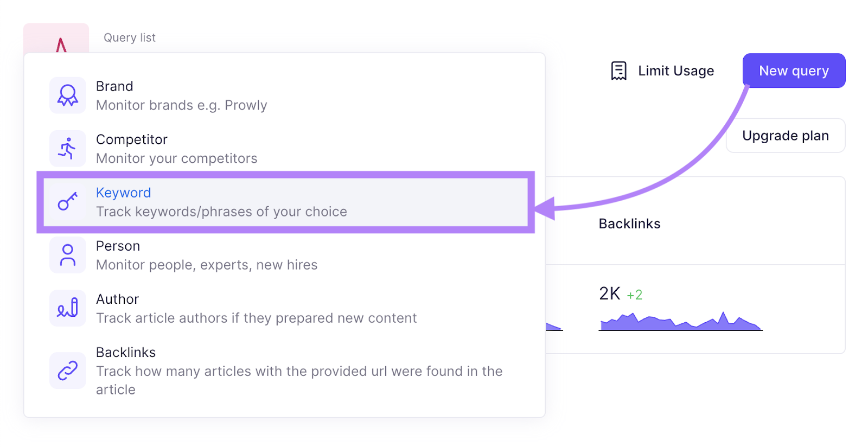Click the New query button
This screenshot has width=868, height=447.
pyautogui.click(x=794, y=71)
